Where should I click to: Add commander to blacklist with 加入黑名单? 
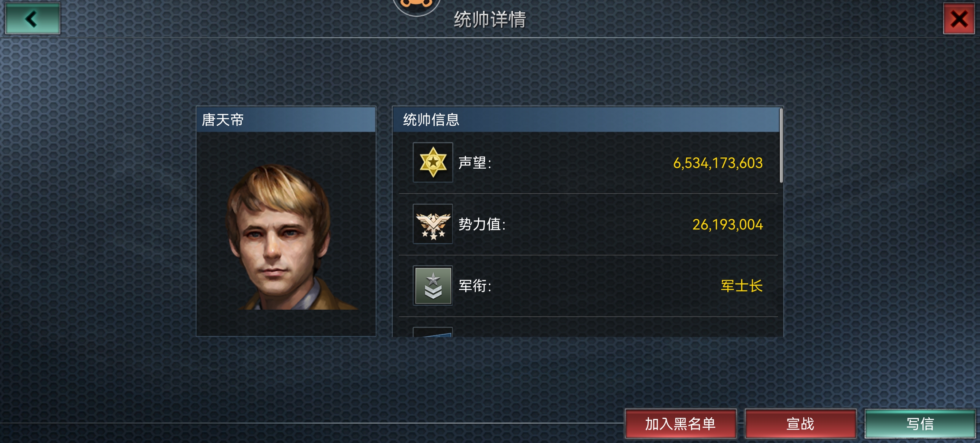pos(681,424)
